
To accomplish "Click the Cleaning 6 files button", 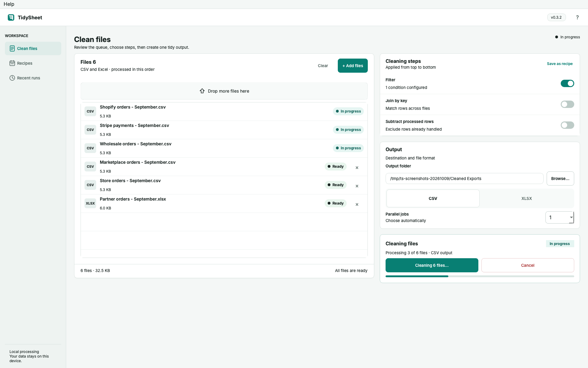I will [432, 265].
